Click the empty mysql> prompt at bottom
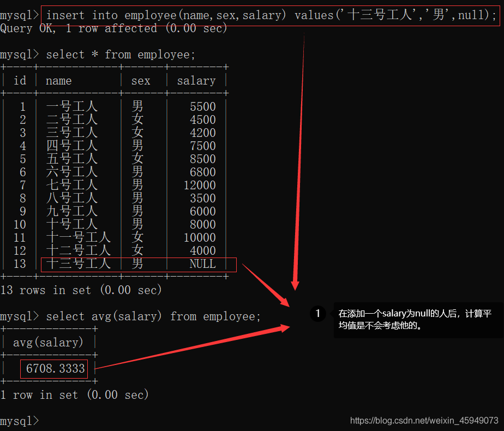 point(19,421)
